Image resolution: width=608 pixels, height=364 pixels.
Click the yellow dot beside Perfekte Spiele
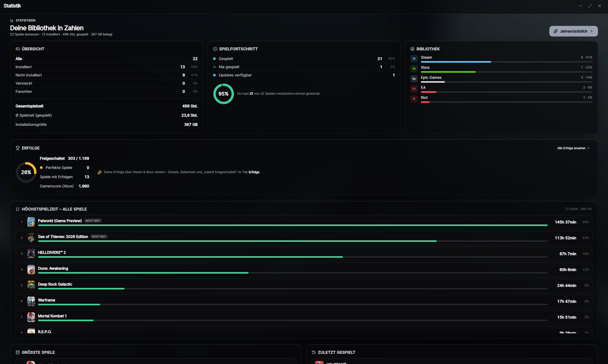(41, 168)
